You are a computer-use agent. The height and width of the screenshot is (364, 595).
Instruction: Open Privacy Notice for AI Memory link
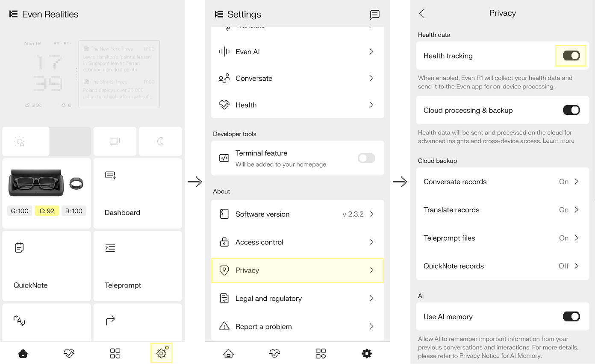[x=500, y=356]
